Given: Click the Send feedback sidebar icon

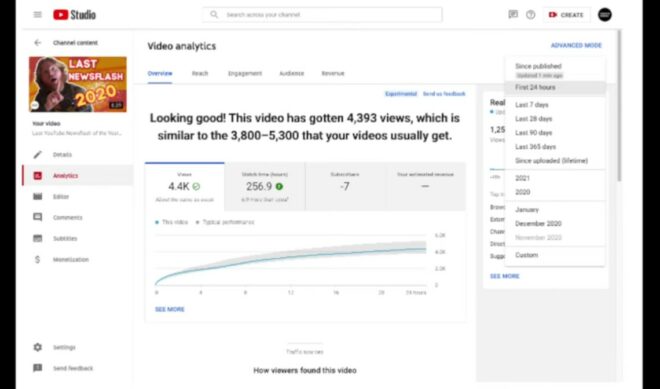Looking at the screenshot, I should (x=37, y=368).
